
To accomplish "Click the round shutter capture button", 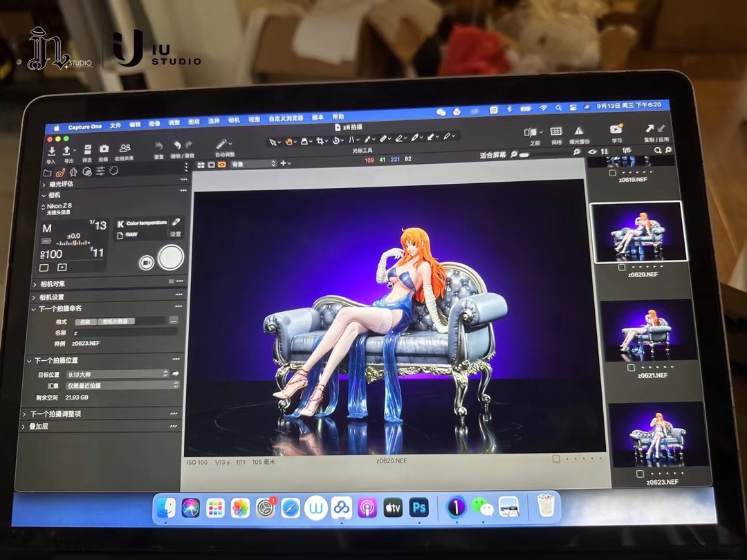I will [x=171, y=257].
